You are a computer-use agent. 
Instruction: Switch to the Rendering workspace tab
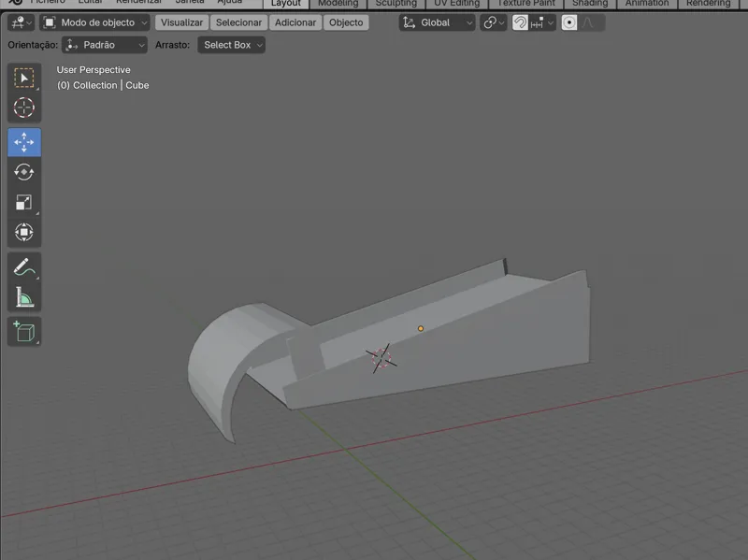(x=709, y=4)
